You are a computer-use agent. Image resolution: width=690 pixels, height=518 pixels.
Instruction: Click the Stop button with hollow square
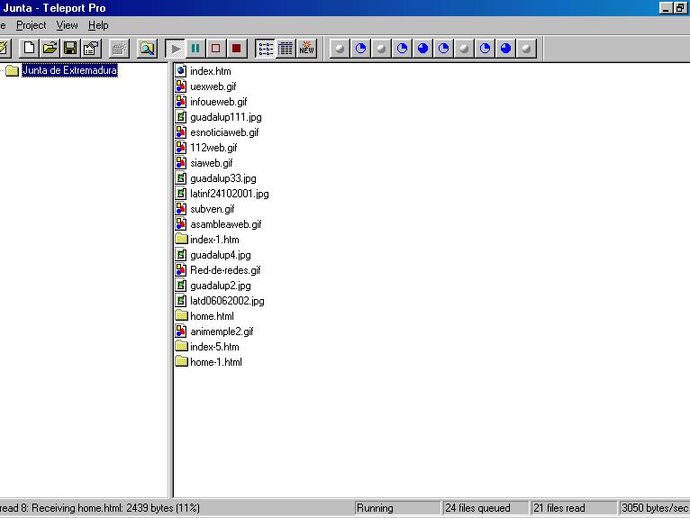tap(216, 48)
